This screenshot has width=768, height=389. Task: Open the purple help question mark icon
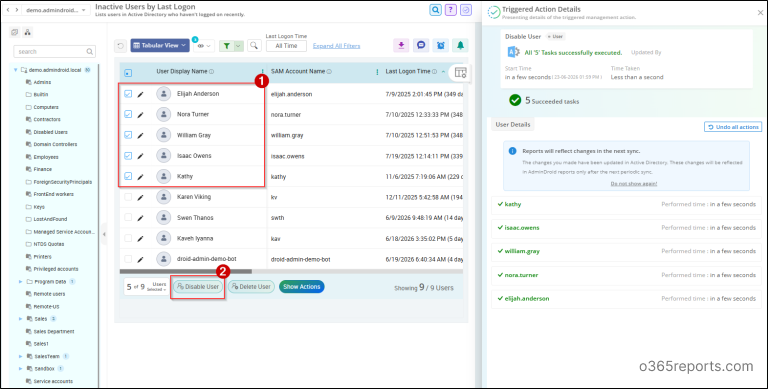coord(451,10)
